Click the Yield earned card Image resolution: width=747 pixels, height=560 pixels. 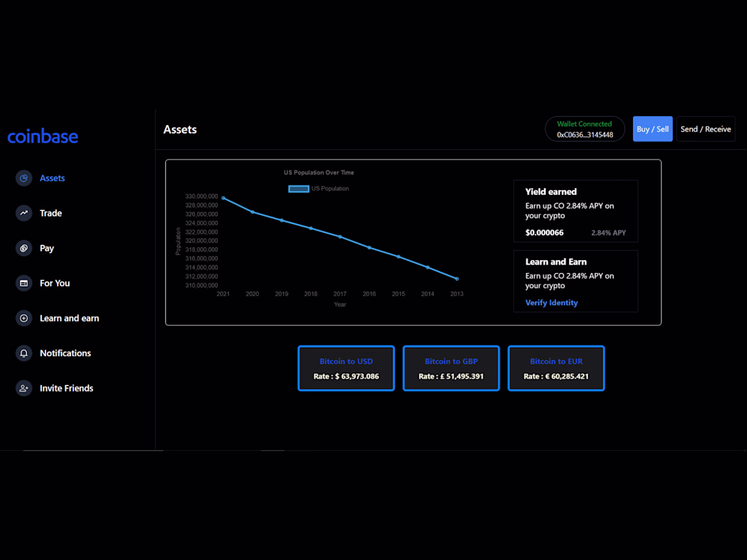pyautogui.click(x=575, y=210)
